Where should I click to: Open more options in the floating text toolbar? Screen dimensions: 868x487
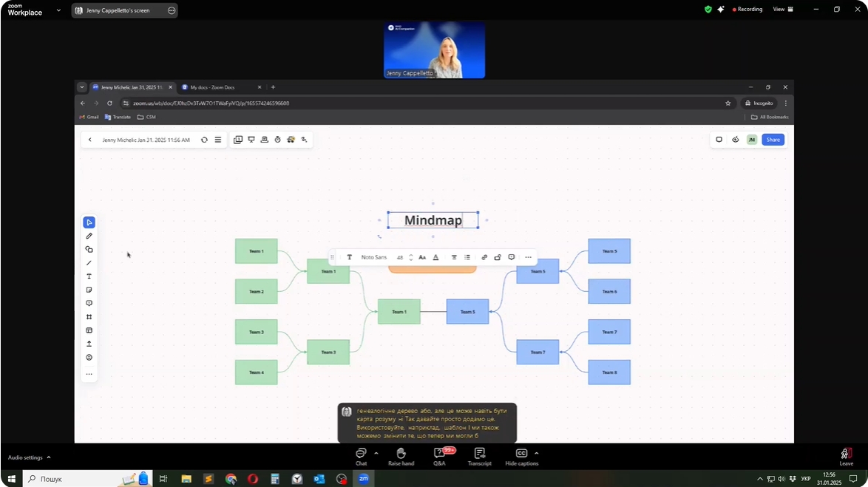point(528,257)
